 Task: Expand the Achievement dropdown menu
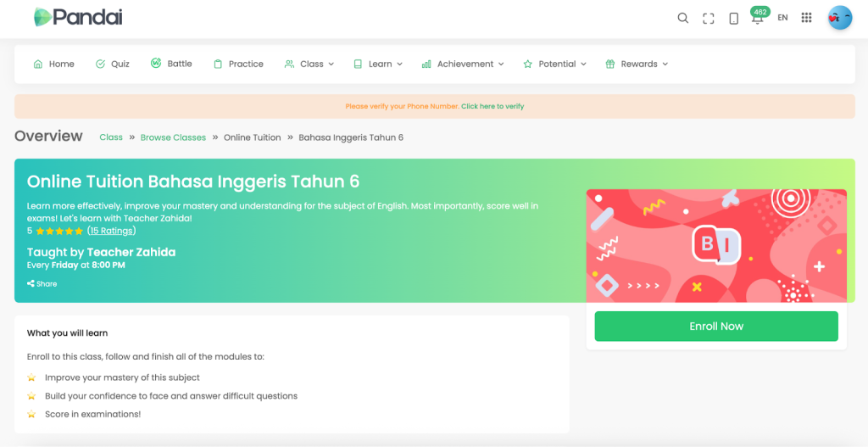(x=463, y=64)
